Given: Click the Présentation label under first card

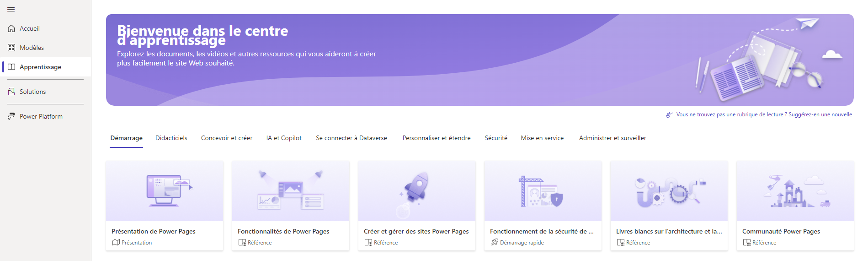Looking at the screenshot, I should (137, 243).
